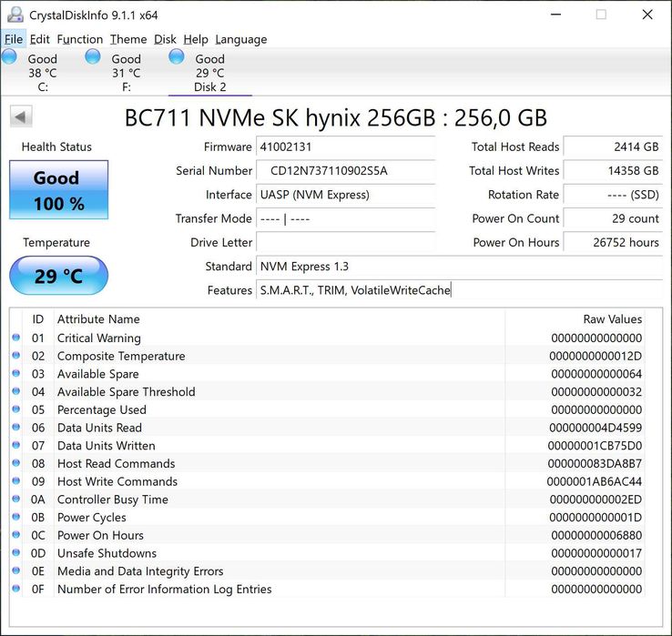
Task: Open the Disk menu
Action: [x=165, y=39]
